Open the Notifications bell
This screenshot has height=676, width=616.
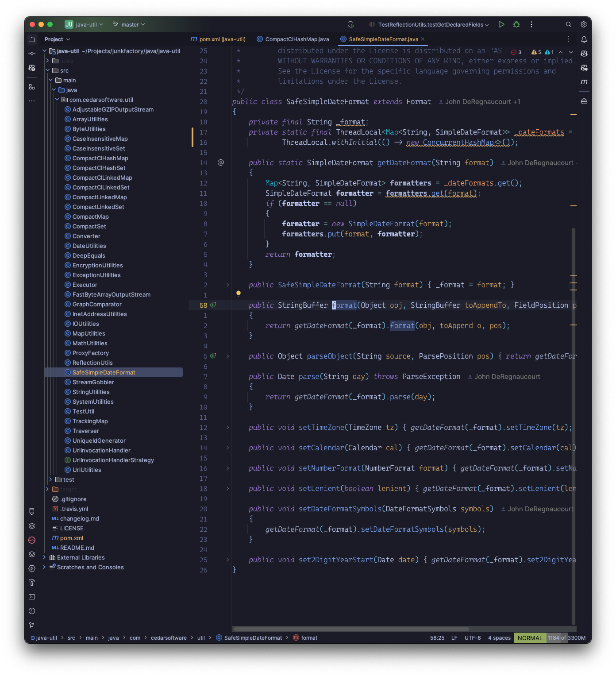[584, 39]
